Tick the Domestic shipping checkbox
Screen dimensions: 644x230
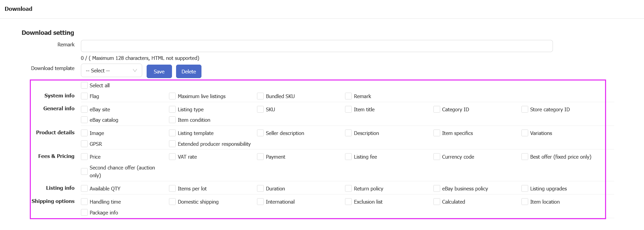[x=172, y=202]
